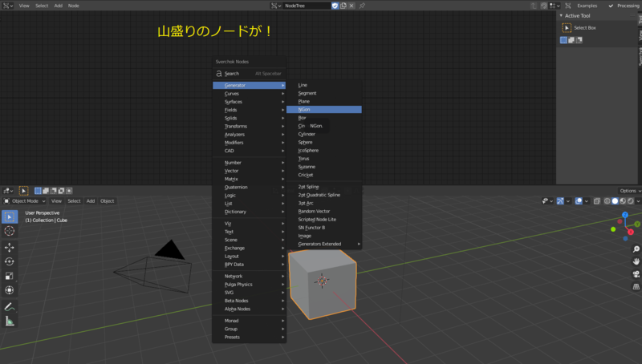Click the Sverchok icon beside Examples

568,6
